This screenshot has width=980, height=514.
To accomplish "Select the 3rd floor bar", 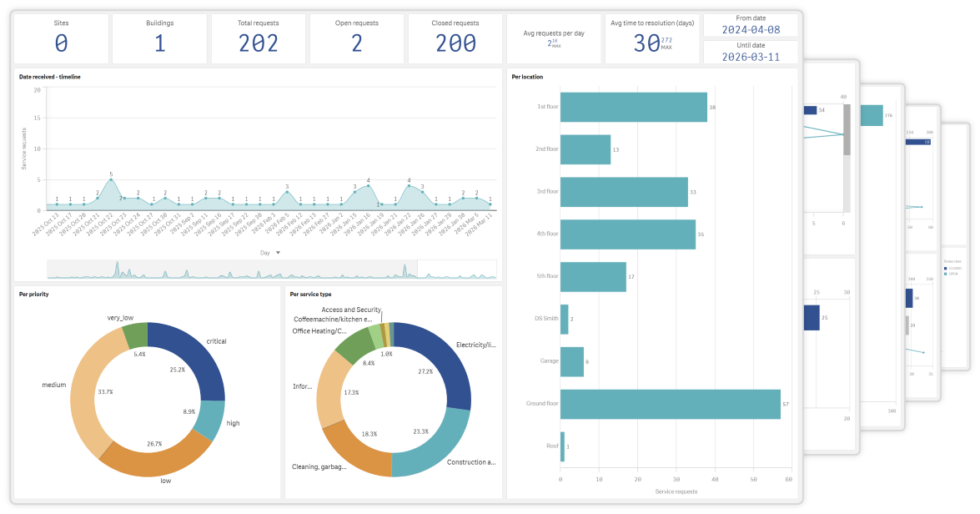I will [624, 192].
